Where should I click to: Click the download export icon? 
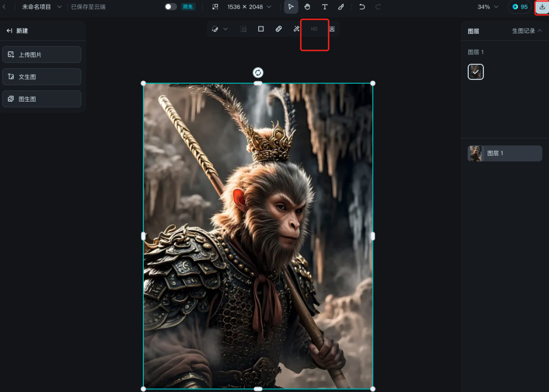pos(542,7)
